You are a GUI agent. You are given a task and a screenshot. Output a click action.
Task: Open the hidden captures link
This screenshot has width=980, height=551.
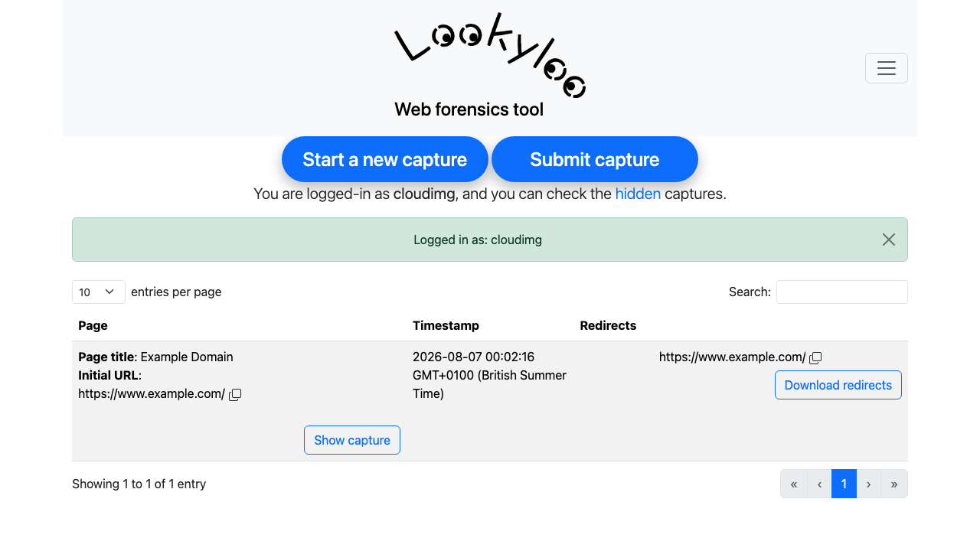[x=638, y=194]
